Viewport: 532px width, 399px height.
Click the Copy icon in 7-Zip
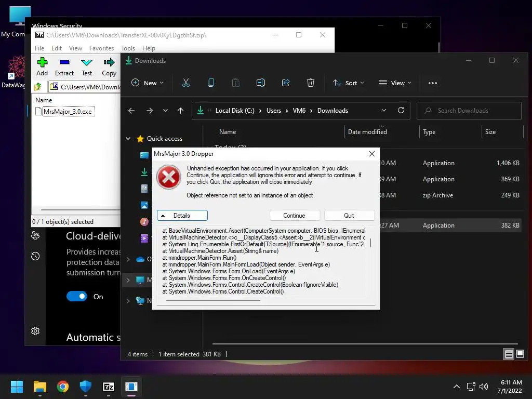tap(109, 62)
